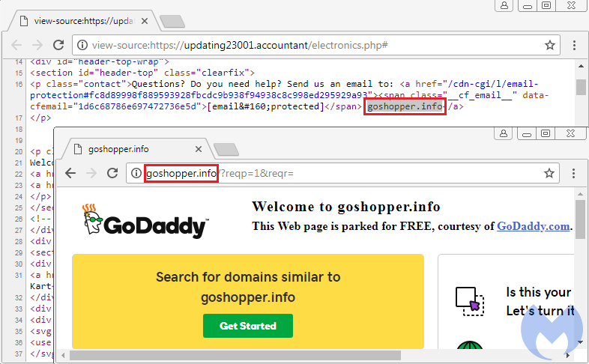Click the GoDaddy logo
Image resolution: width=589 pixels, height=364 pixels.
145,222
